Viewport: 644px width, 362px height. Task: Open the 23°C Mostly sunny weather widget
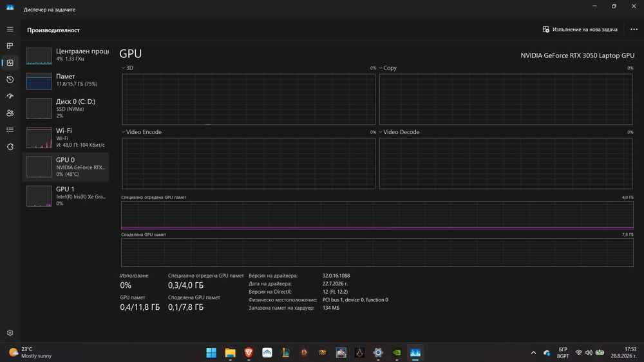(x=30, y=352)
